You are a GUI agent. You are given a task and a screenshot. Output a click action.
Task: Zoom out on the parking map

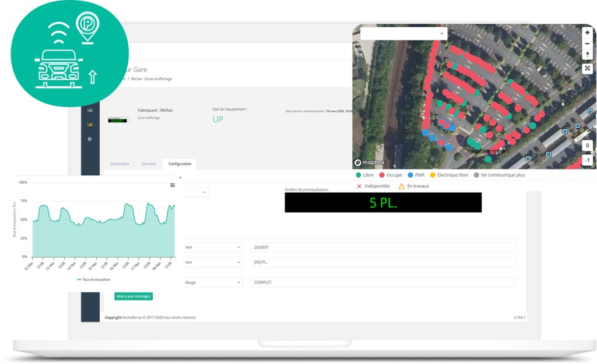click(587, 44)
